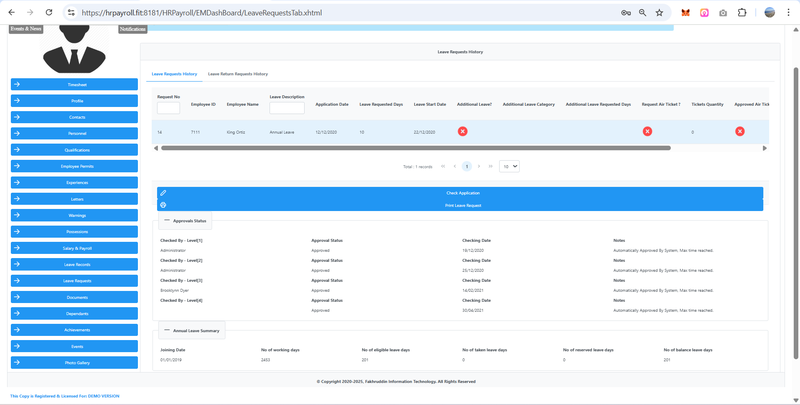The width and height of the screenshot is (800, 405).
Task: Open MetaMask fox extension
Action: [x=686, y=13]
